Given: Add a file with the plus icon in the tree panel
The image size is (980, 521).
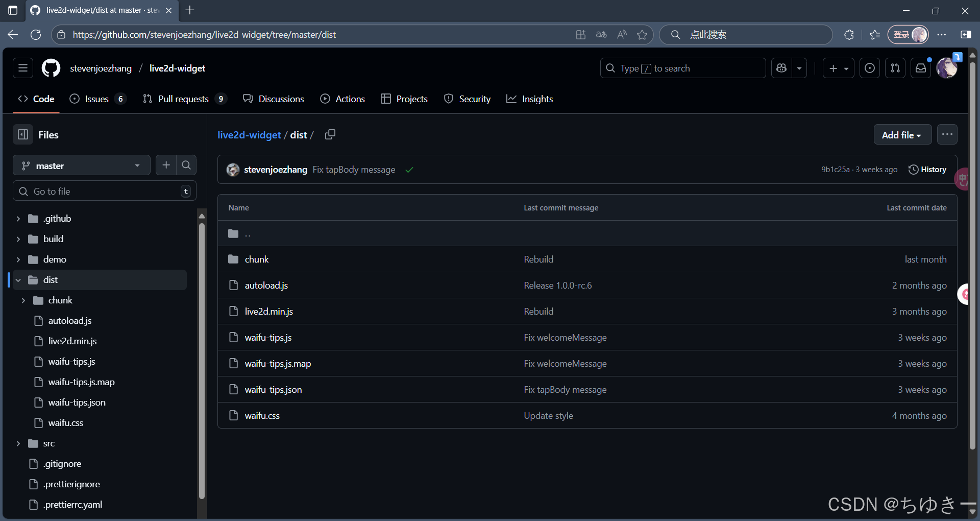Looking at the screenshot, I should click(x=166, y=165).
